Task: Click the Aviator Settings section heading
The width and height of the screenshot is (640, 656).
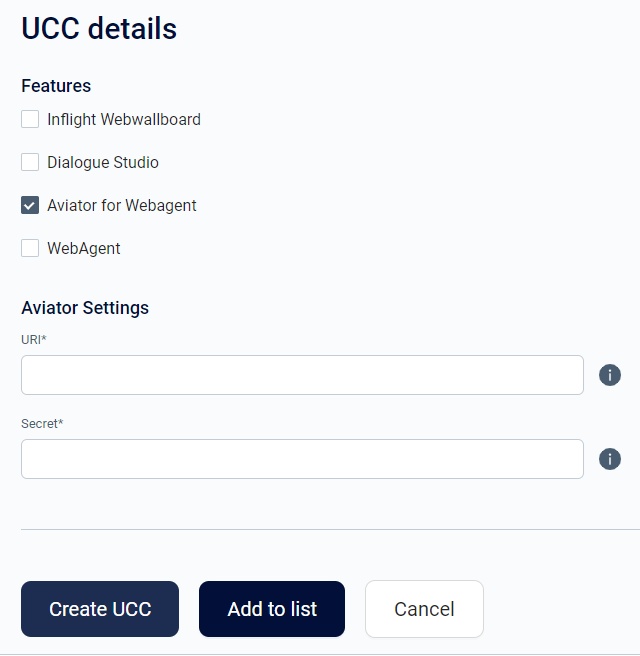Action: tap(85, 308)
